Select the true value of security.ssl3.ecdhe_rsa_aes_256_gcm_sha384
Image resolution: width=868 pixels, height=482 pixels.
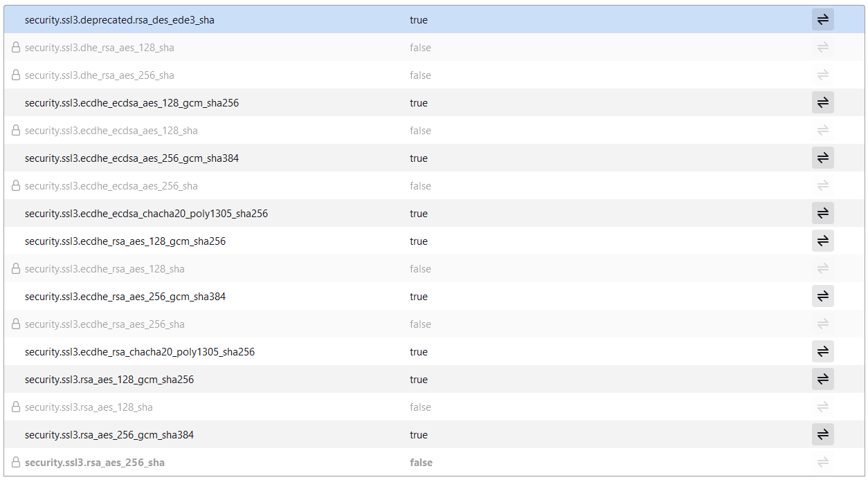point(419,297)
